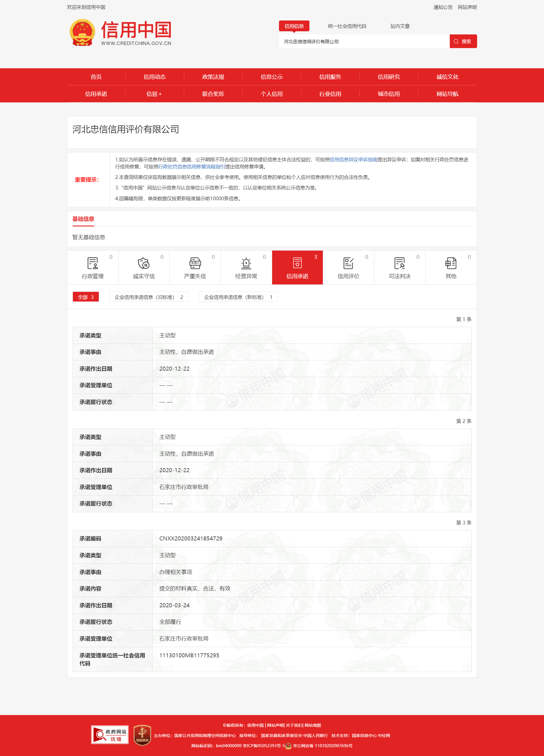The image size is (544, 756).
Task: Filter by 企业信用承诺信息（新标准）
Action: [x=238, y=297]
